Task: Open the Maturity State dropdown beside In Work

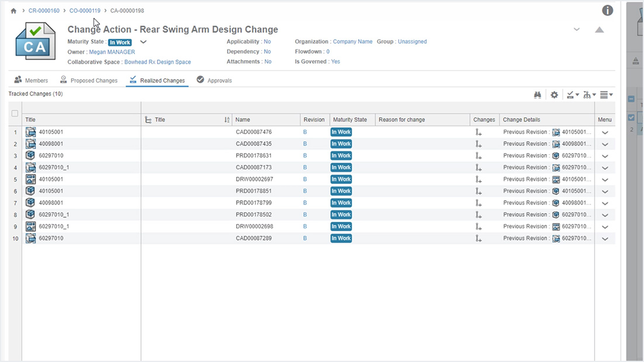Action: click(143, 42)
